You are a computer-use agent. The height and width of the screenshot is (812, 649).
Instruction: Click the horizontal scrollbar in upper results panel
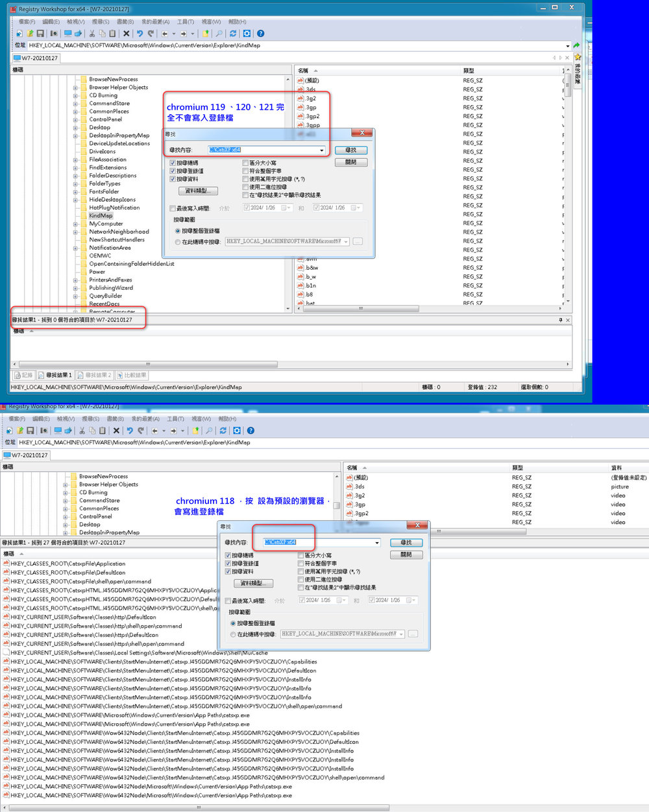point(147,364)
